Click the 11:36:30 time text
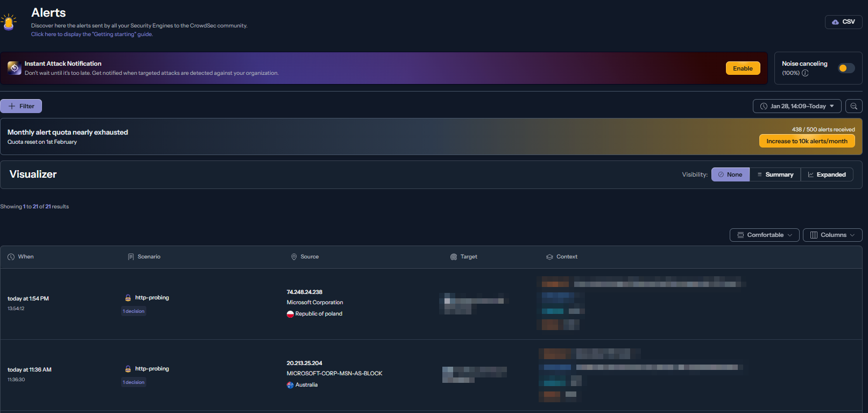868x413 pixels. click(16, 380)
